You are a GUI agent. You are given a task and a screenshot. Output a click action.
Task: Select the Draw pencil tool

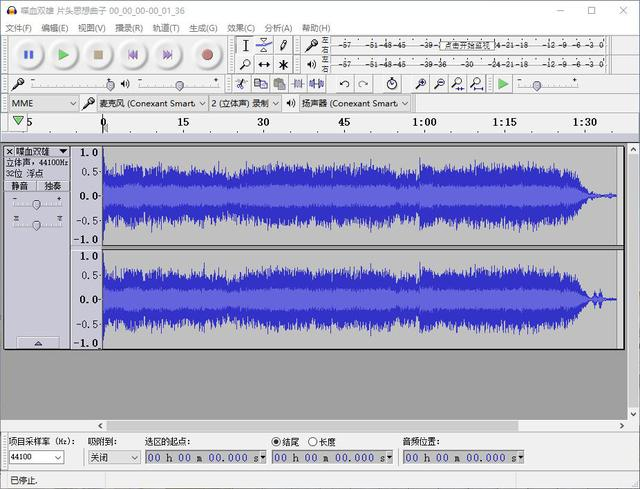point(283,45)
